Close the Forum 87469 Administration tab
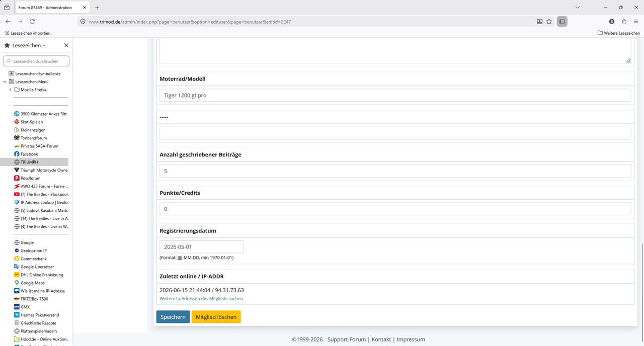Image resolution: width=644 pixels, height=346 pixels. tap(85, 8)
